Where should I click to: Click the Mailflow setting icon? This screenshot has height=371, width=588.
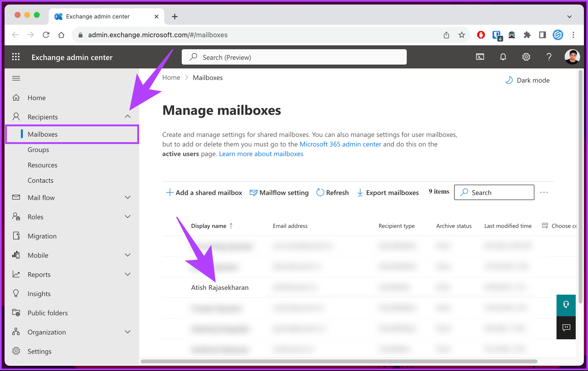pyautogui.click(x=252, y=192)
